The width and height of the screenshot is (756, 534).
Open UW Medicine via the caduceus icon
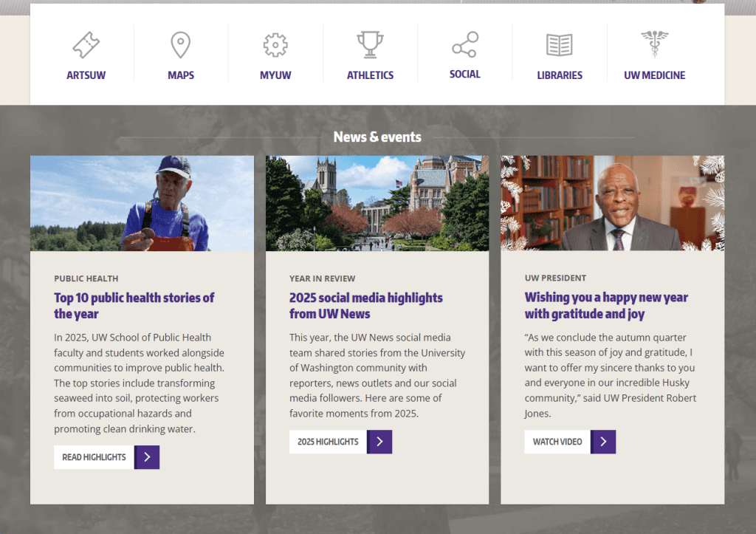(x=654, y=45)
